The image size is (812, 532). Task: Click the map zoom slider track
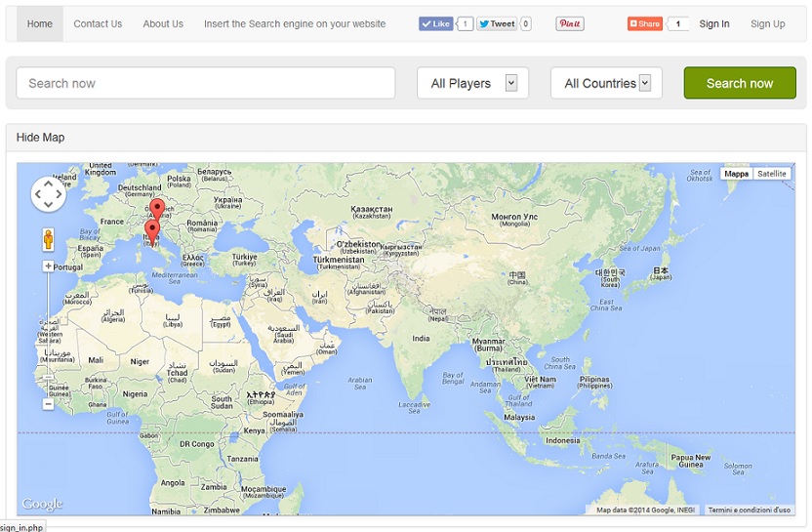[48, 335]
